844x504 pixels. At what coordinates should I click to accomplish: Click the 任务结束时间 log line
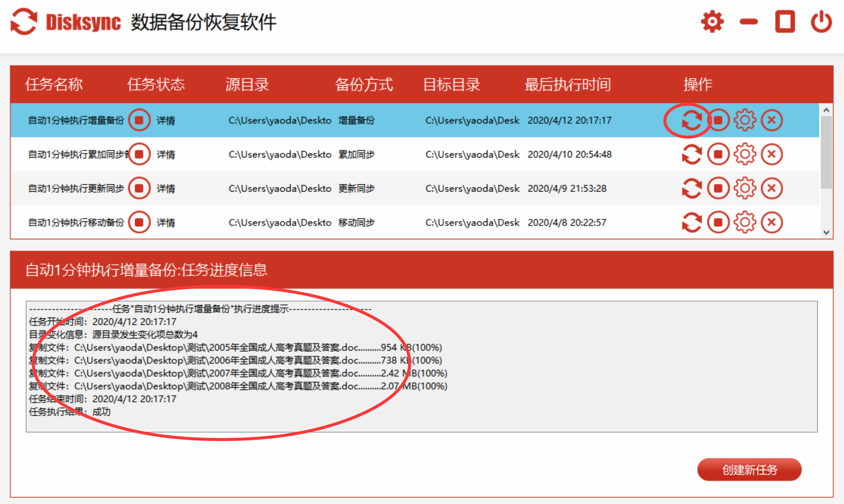coord(103,399)
